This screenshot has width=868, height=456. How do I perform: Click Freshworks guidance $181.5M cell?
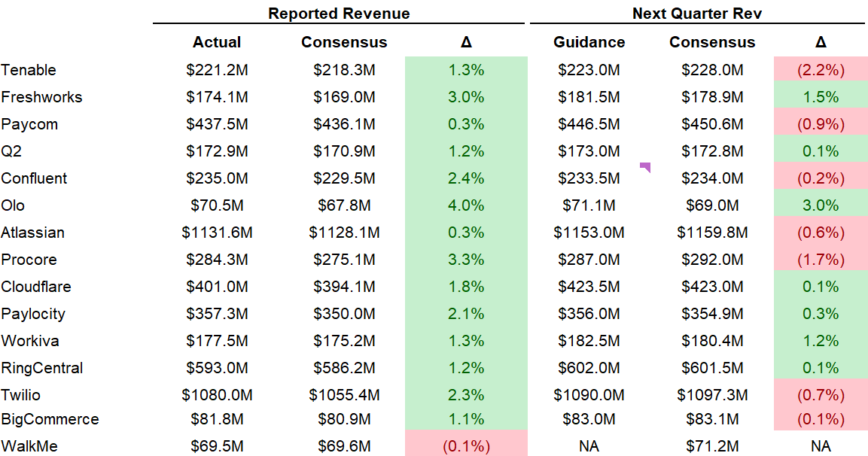click(x=589, y=97)
